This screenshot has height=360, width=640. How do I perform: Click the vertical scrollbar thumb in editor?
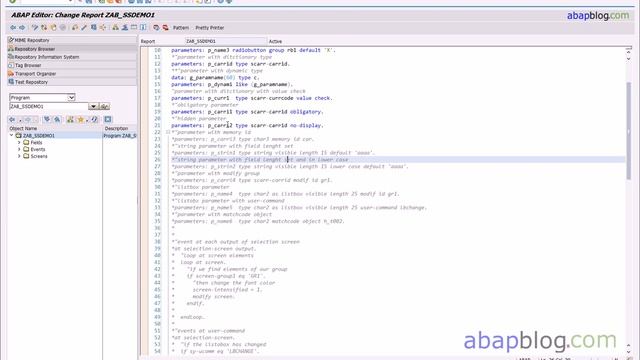coord(629,131)
